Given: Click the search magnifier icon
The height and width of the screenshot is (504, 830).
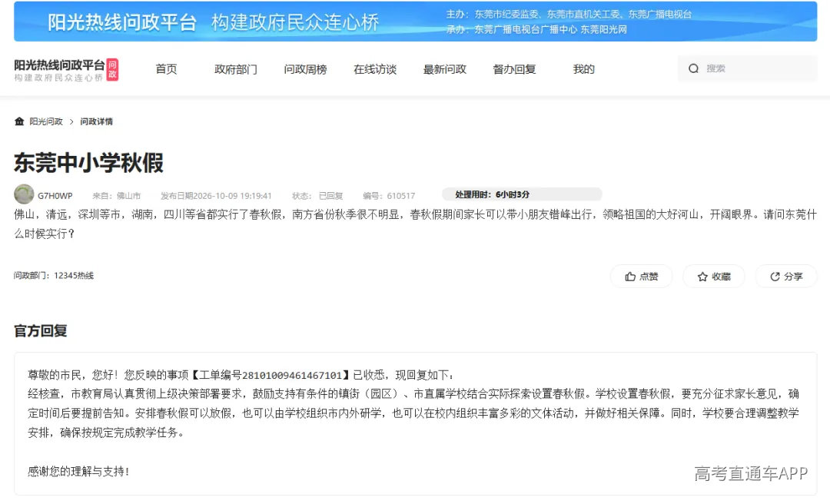Looking at the screenshot, I should click(x=693, y=68).
